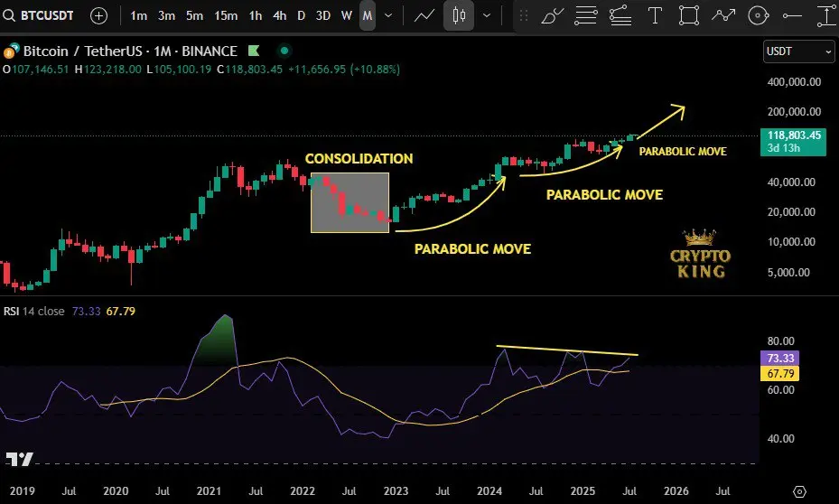The height and width of the screenshot is (504, 839).
Task: Click the 200,000.00 price axis label
Action: click(794, 112)
